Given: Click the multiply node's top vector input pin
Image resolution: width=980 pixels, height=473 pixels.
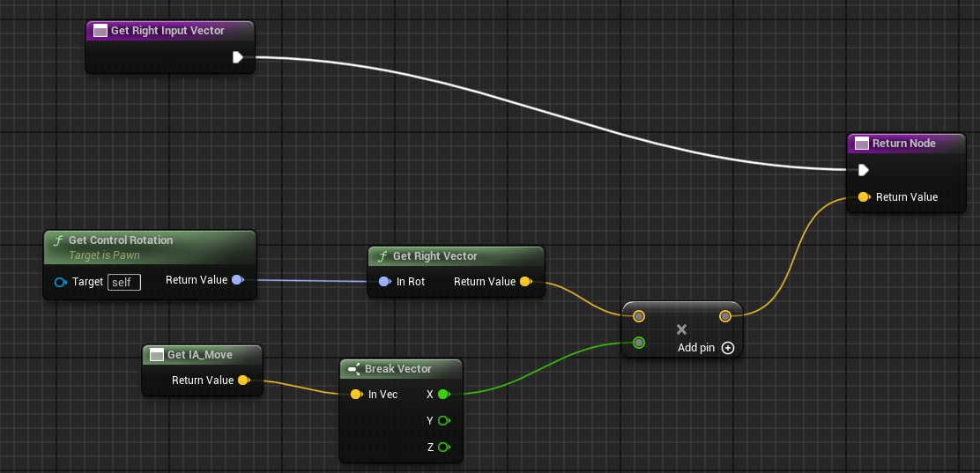Looking at the screenshot, I should [x=639, y=316].
